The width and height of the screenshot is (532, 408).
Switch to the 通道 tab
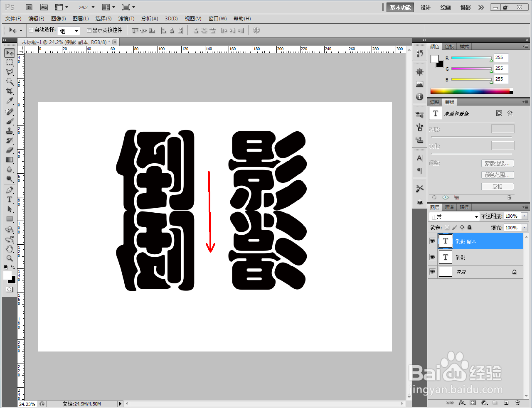pos(449,207)
